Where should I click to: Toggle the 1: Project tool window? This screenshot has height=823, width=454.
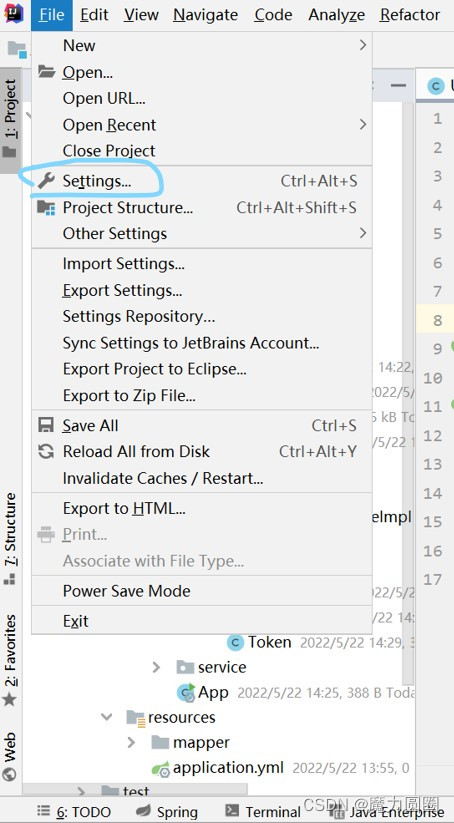pos(10,120)
